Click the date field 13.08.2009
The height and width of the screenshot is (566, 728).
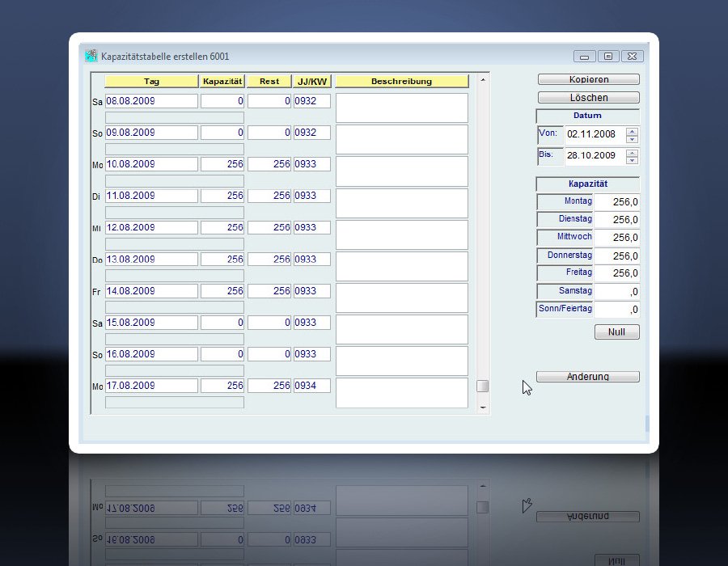coord(151,259)
